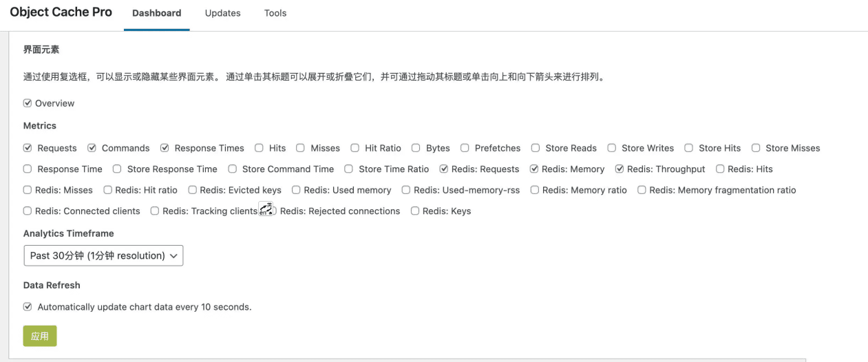868x362 pixels.
Task: Enable the Redis: Evicted keys checkbox
Action: pos(193,190)
